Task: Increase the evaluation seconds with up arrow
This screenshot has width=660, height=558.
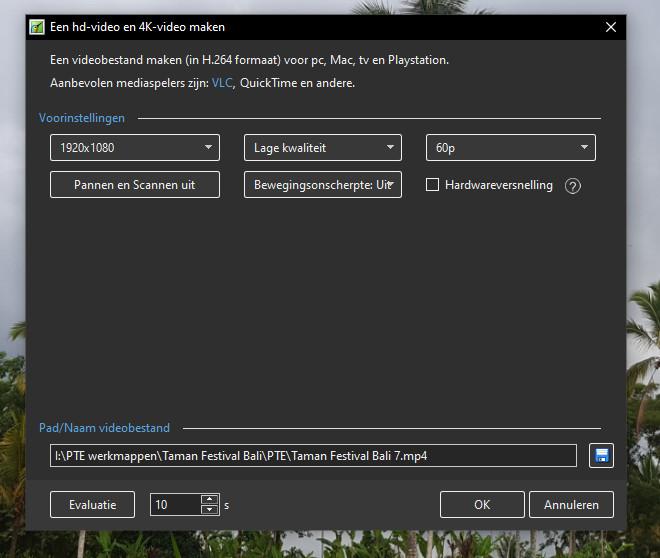Action: click(208, 499)
